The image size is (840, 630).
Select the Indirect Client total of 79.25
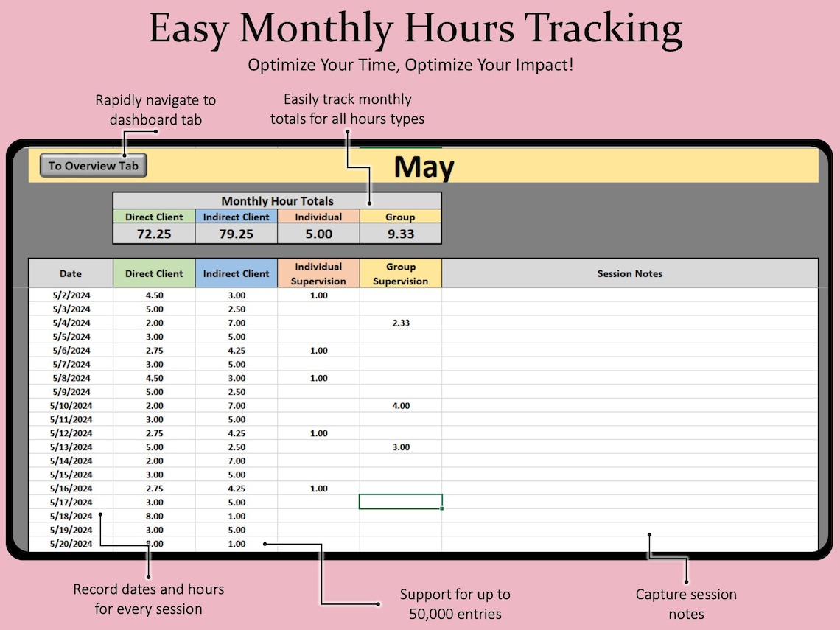pos(237,233)
